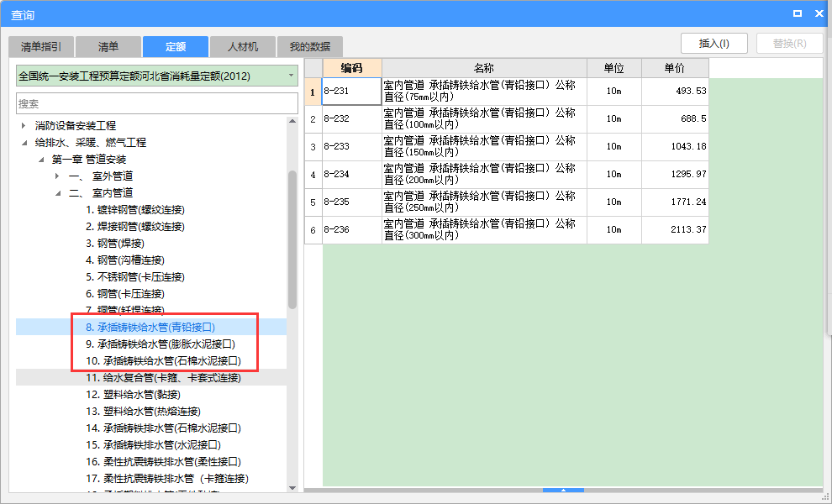Select 11. 给水复合管(卡箍、卡套式连接) item
832x504 pixels.
tap(163, 378)
